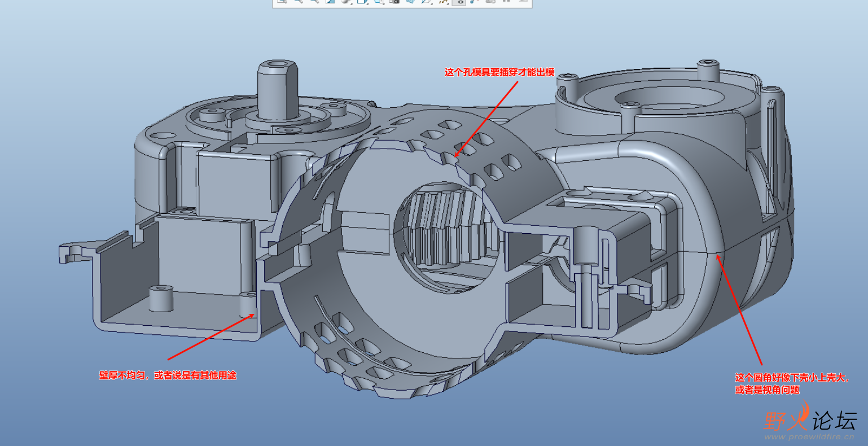Open the Saved Orientations dropdown arrow
This screenshot has width=868, height=446.
384,5
